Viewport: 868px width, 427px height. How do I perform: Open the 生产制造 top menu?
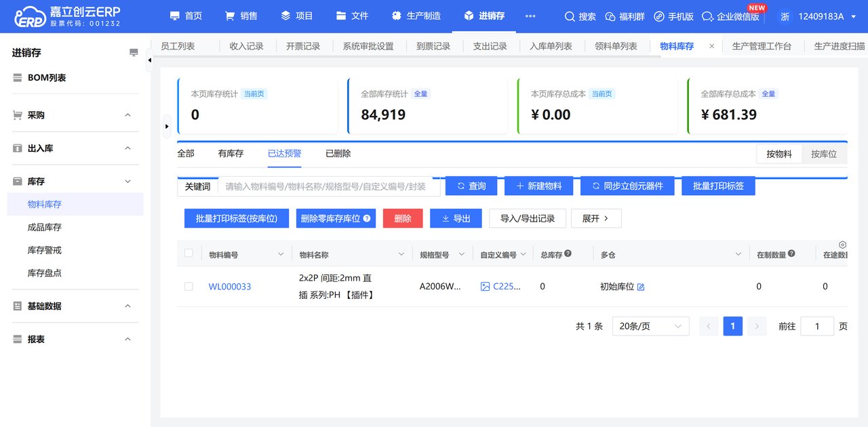tap(416, 16)
